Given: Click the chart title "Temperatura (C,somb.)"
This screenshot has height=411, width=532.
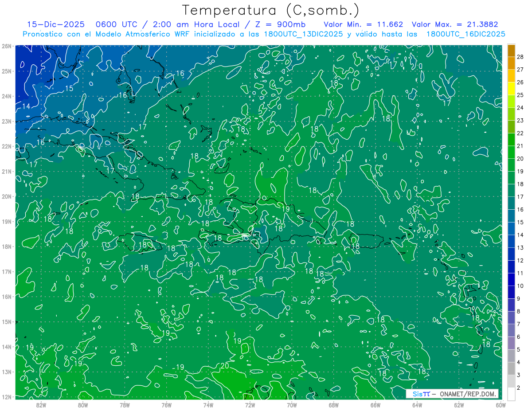Looking at the screenshot, I should coord(271,10).
